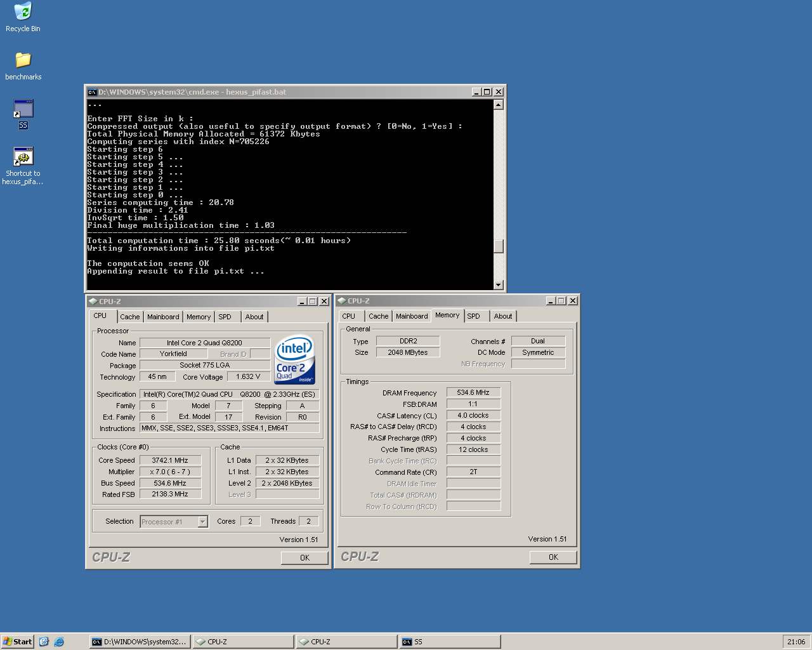Click the left CPU-Z window title icon
The image size is (812, 650).
pyautogui.click(x=93, y=302)
